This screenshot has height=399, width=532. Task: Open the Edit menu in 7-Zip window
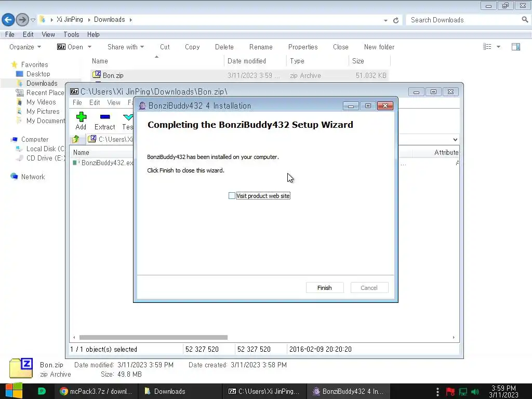[x=95, y=102]
